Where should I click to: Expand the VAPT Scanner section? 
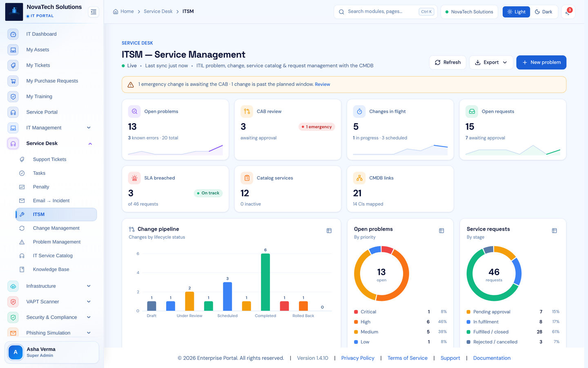pyautogui.click(x=89, y=302)
